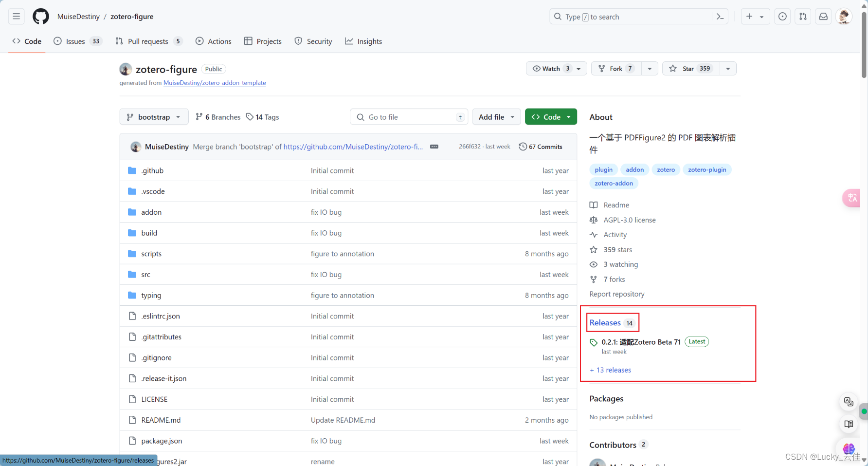
Task: Open the Add file dropdown
Action: click(x=496, y=117)
